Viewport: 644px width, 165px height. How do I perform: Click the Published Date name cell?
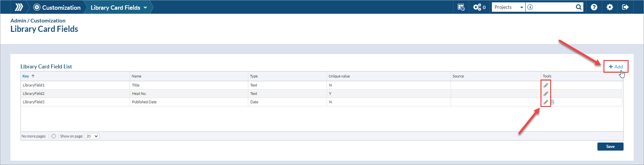click(x=189, y=102)
